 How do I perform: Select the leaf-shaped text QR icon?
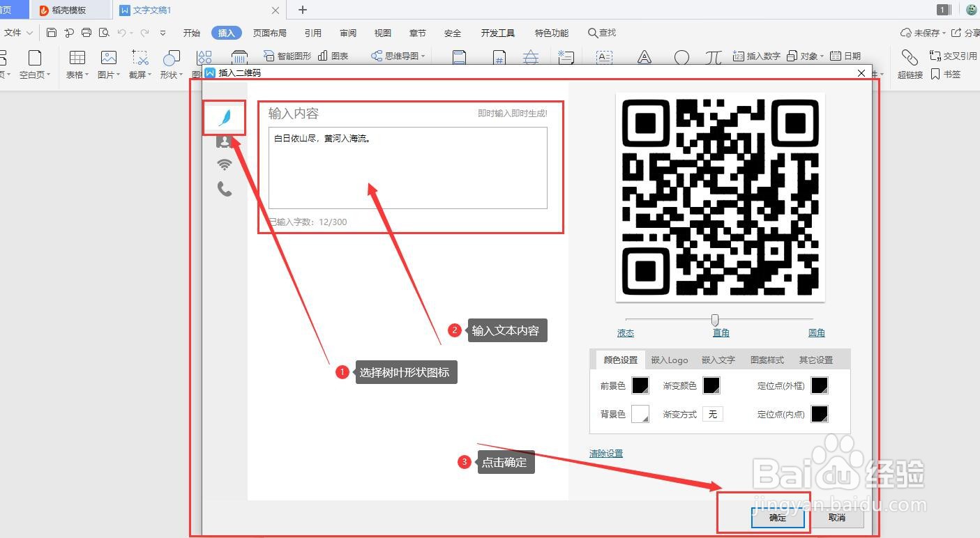coord(225,118)
